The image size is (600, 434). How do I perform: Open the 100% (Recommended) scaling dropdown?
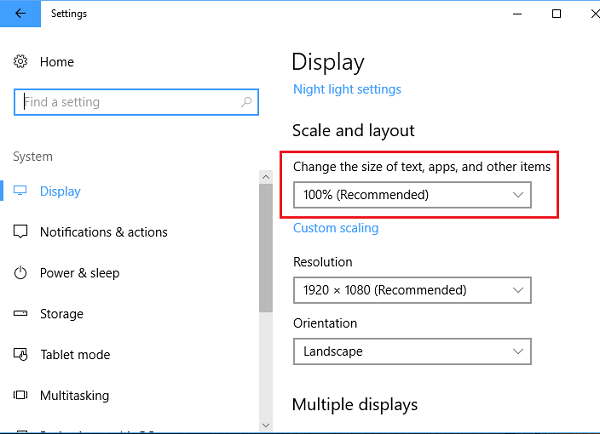pyautogui.click(x=411, y=195)
